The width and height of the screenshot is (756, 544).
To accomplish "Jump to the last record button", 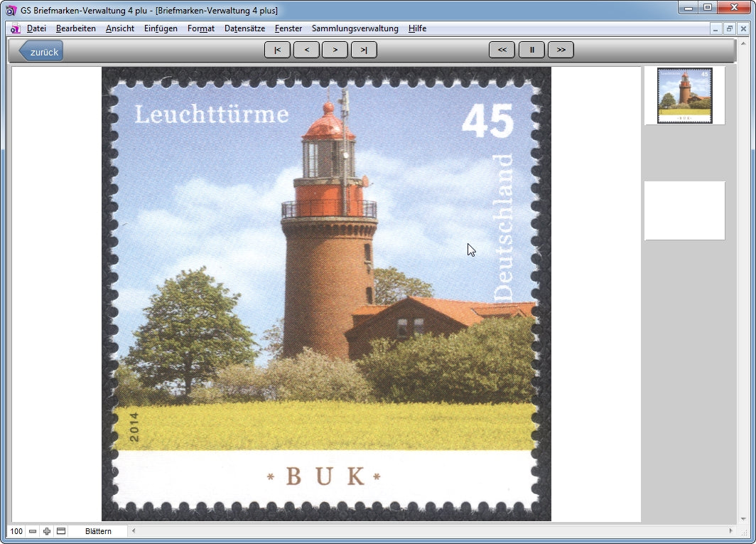I will (x=364, y=50).
